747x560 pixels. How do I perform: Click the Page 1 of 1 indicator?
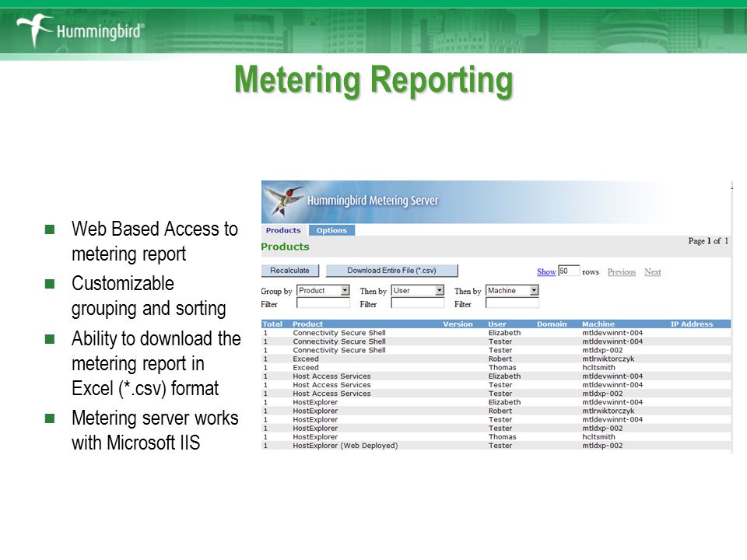coord(708,241)
